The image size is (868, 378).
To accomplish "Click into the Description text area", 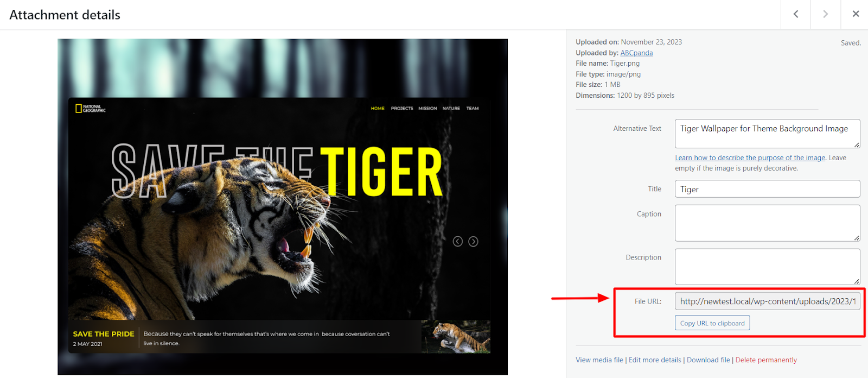I will tap(767, 267).
